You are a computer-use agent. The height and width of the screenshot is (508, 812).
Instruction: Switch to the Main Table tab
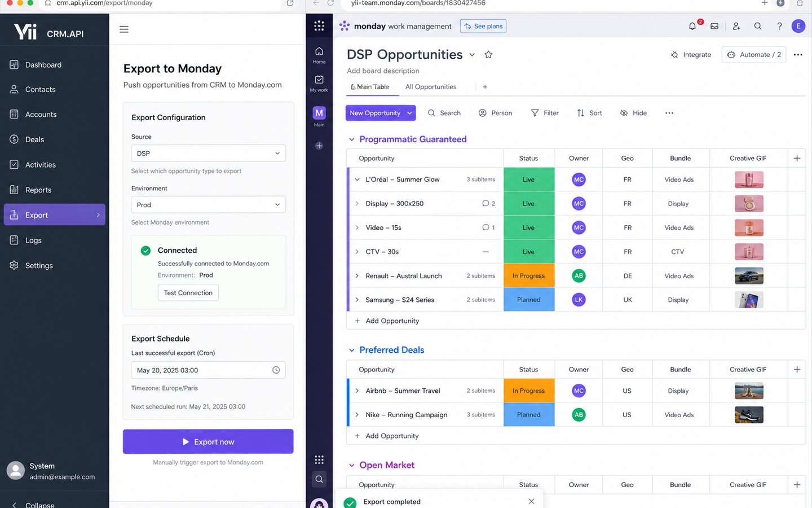370,87
